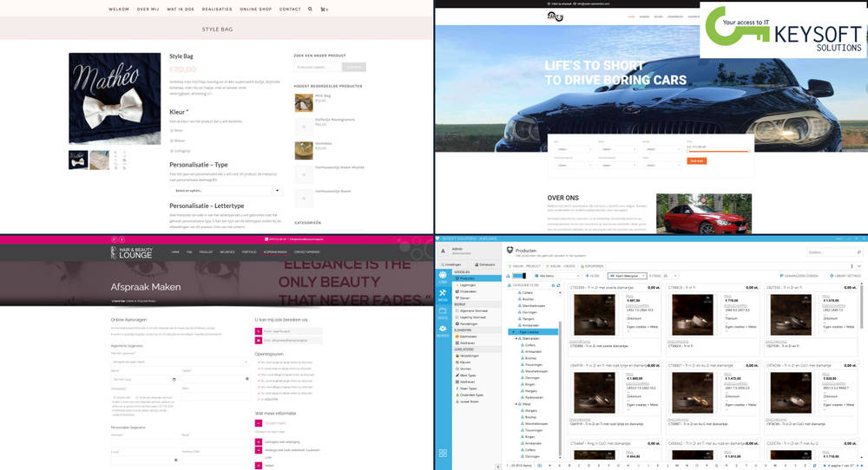
Task: Adjust the orange price range slider on car site
Action: [x=719, y=150]
